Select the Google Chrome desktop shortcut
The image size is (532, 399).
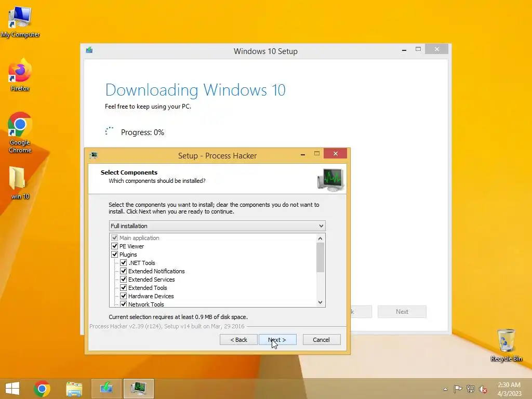pyautogui.click(x=20, y=132)
